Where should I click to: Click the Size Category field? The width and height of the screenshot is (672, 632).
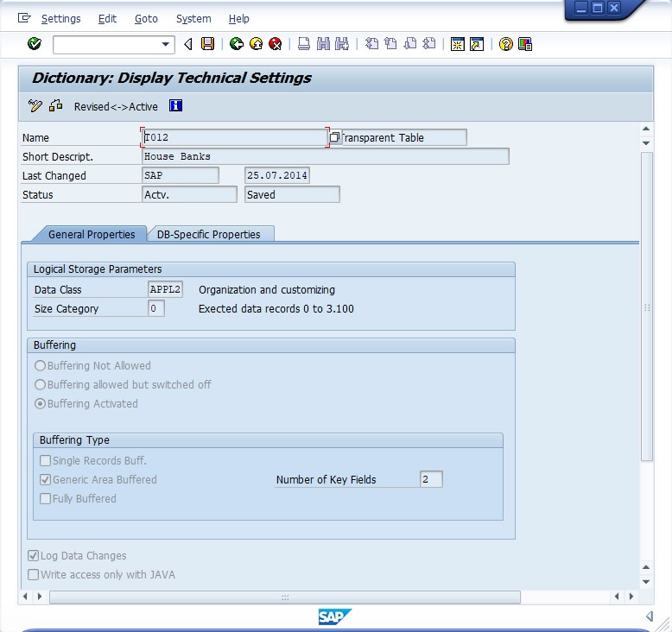[x=156, y=308]
